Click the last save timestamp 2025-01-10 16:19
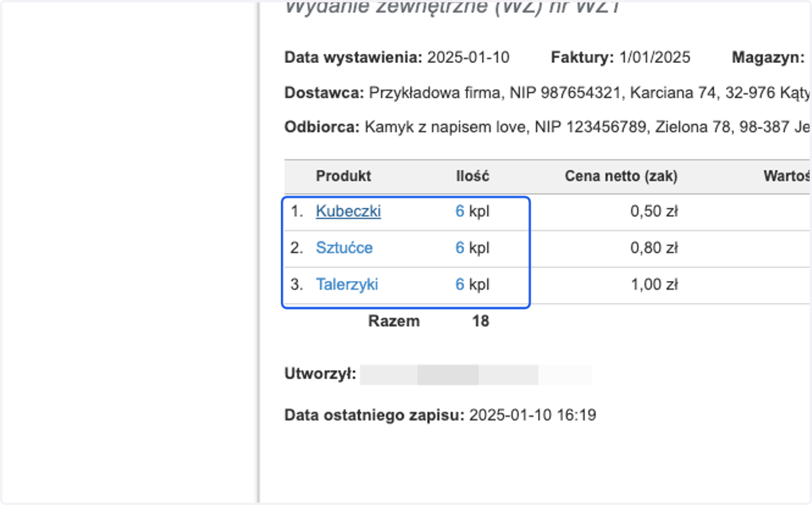Image resolution: width=812 pixels, height=505 pixels. [x=533, y=415]
